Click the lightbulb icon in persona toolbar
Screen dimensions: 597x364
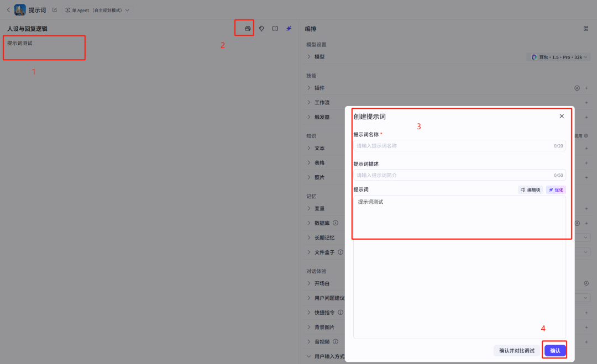[x=261, y=29]
